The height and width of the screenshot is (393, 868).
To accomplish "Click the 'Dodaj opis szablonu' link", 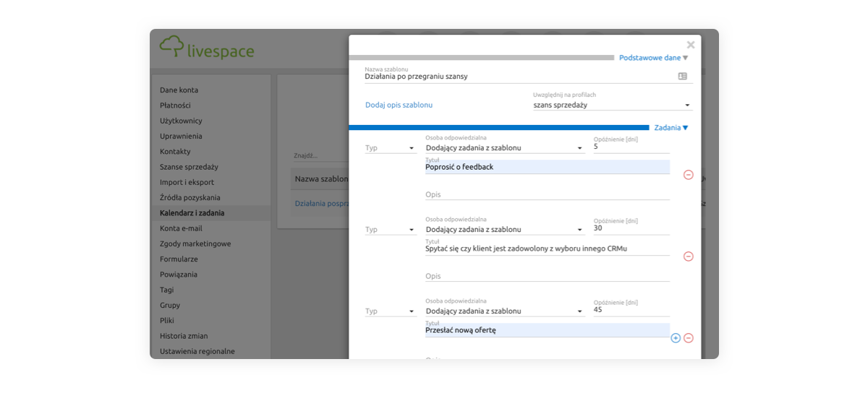I will [399, 105].
